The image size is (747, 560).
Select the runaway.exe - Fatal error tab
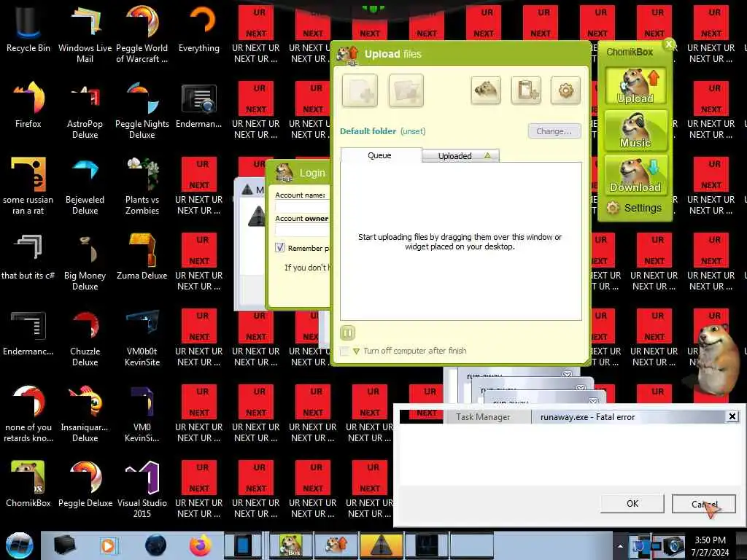[587, 417]
